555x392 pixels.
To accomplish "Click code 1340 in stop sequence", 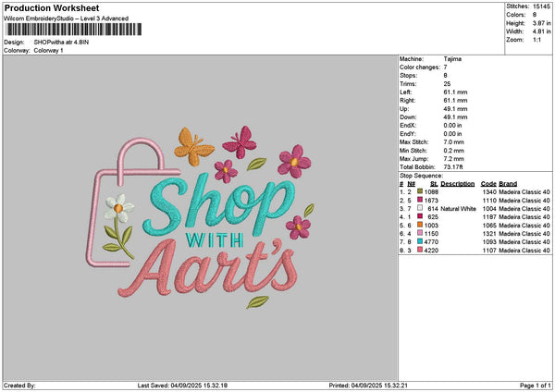I will click(x=489, y=191).
